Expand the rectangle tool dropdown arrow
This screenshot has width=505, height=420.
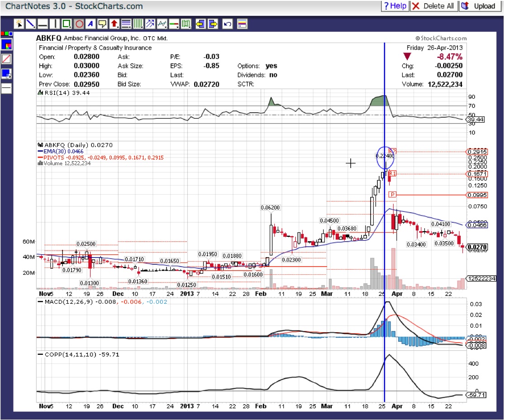tap(71, 27)
